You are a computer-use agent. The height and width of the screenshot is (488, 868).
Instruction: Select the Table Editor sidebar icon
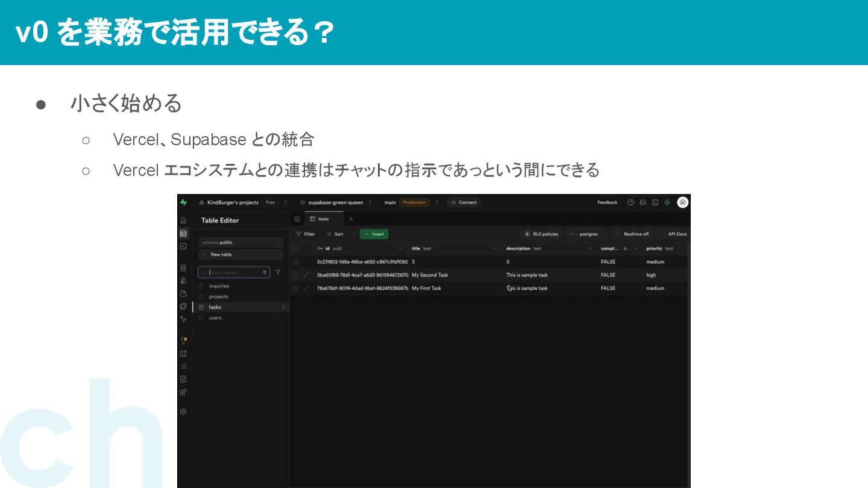pyautogui.click(x=183, y=233)
